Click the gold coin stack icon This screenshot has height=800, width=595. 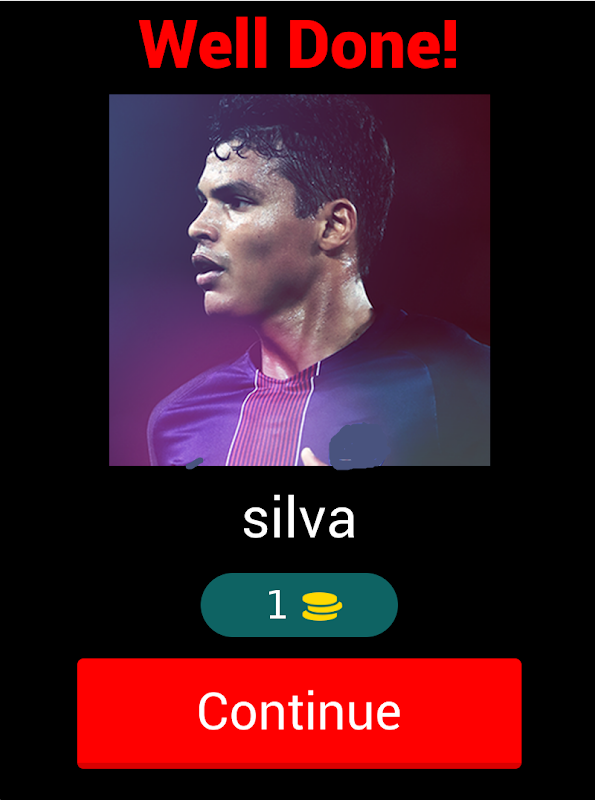322,607
